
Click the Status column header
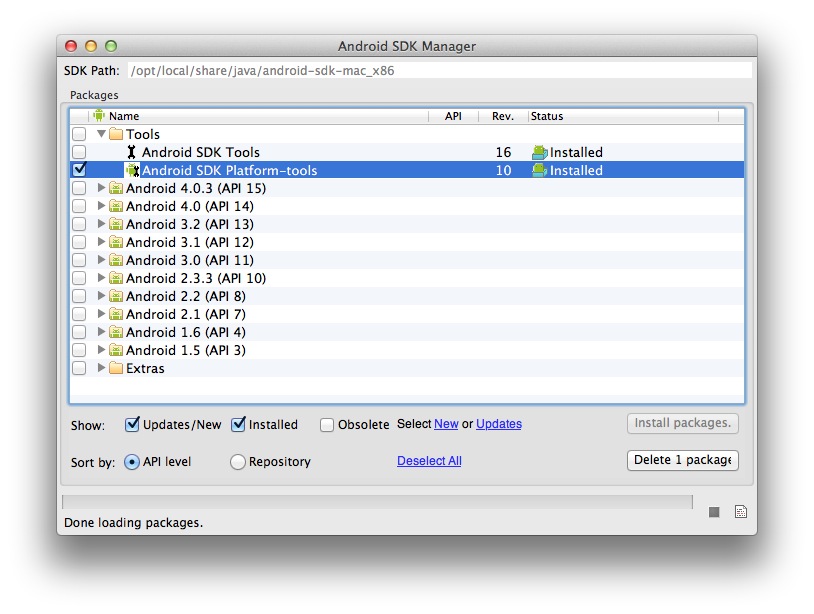point(623,116)
